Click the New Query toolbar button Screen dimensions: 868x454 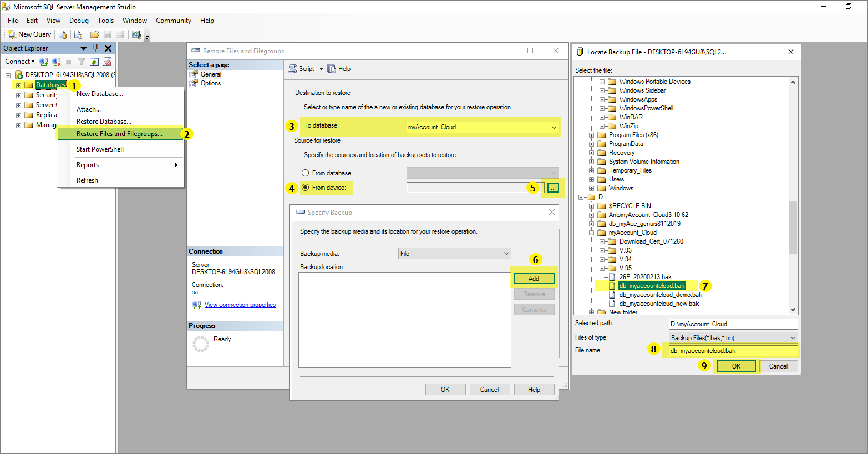(x=29, y=34)
